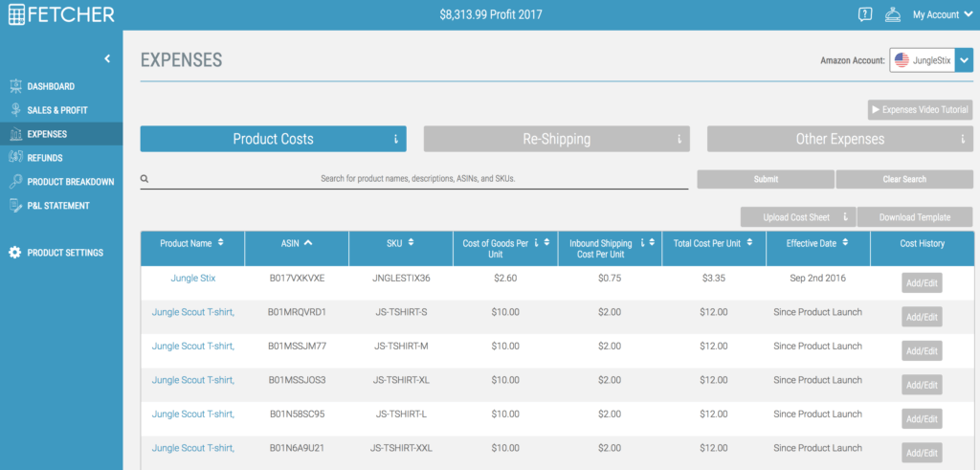Click the info icon beside Upload Cost Sheet

click(845, 217)
